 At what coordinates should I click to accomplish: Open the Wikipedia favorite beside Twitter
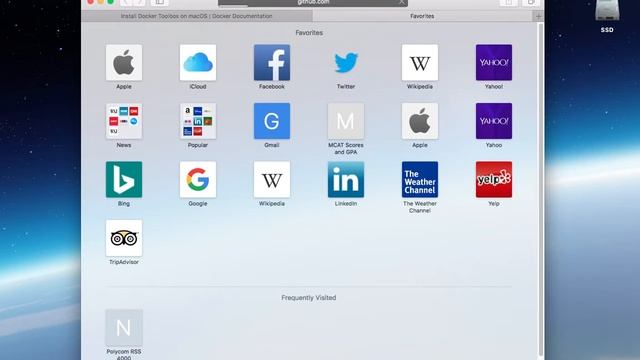[420, 62]
